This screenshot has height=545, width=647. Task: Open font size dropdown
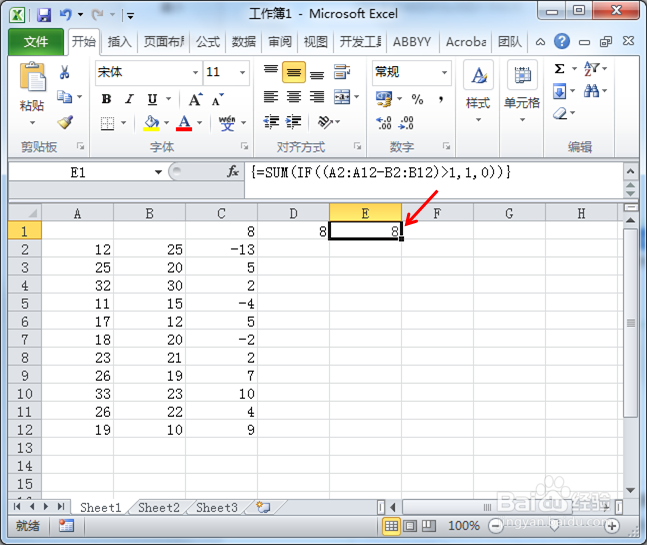pos(243,72)
